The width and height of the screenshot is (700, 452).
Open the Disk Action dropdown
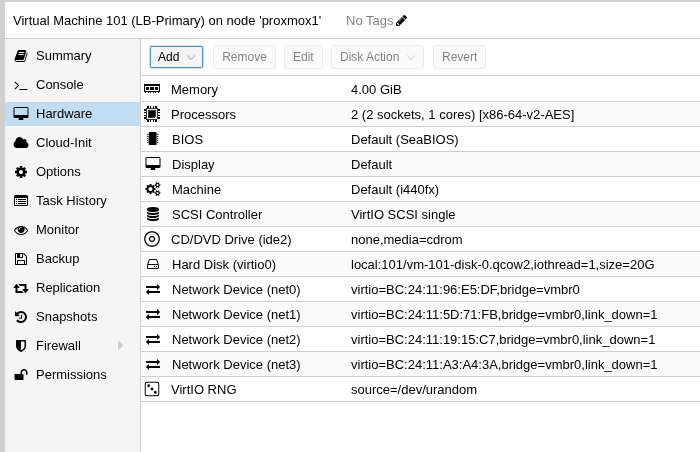[377, 57]
